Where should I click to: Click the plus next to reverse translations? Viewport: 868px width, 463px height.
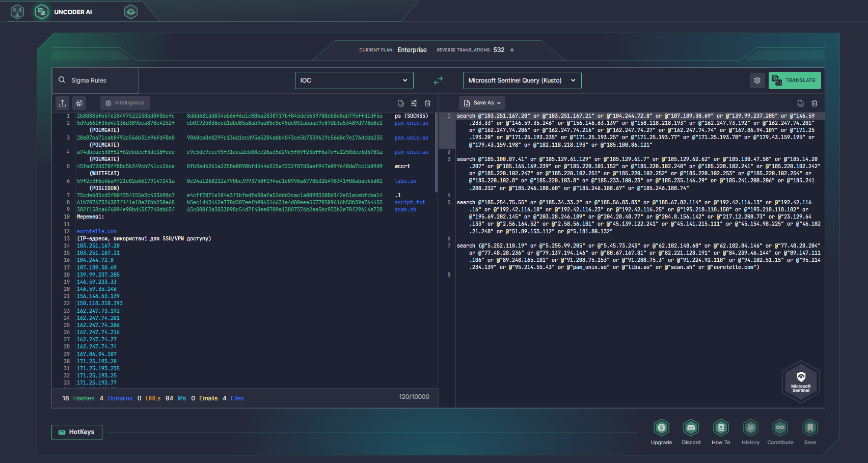coord(512,50)
